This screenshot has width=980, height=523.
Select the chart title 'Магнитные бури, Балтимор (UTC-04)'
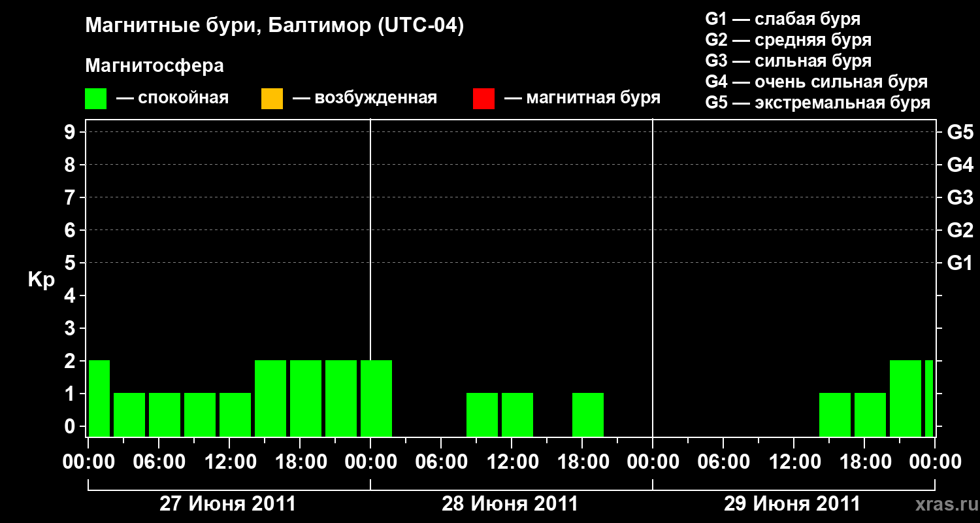[x=274, y=27]
